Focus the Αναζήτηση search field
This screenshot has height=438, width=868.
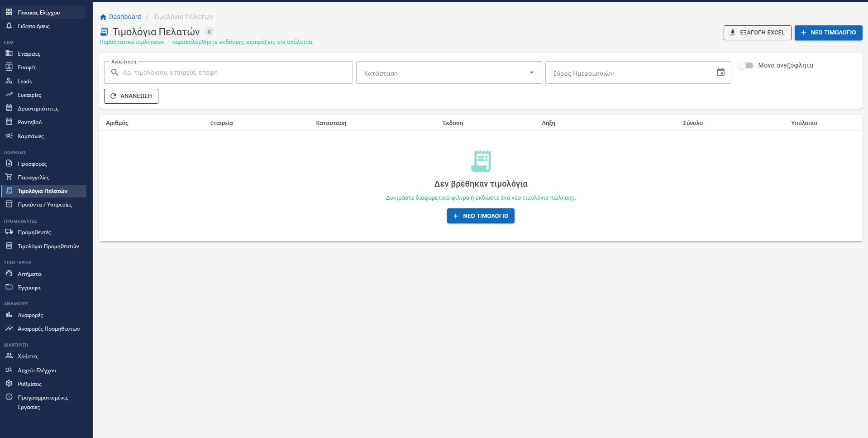(x=229, y=72)
